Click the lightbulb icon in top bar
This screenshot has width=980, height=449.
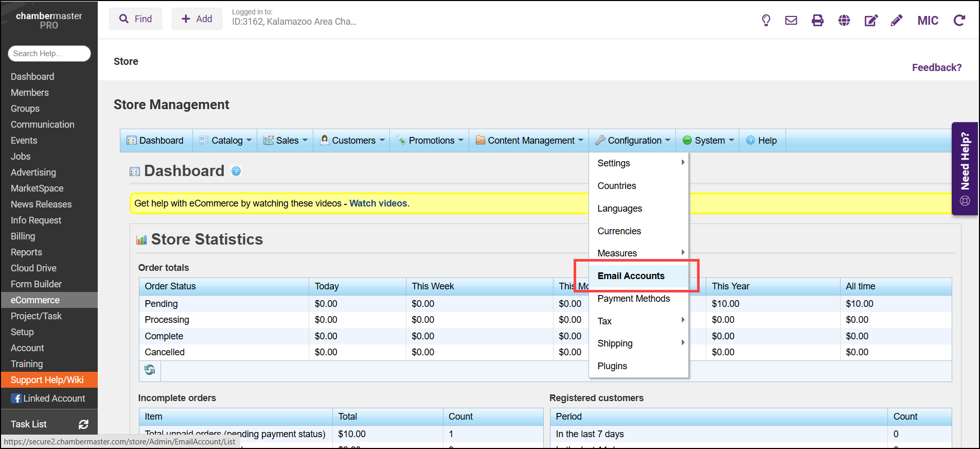[x=765, y=21]
